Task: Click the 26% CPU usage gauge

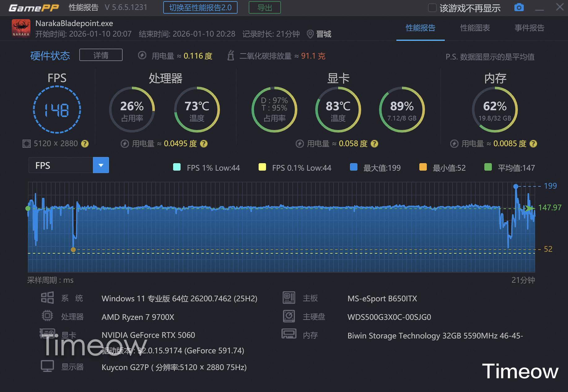Action: (x=132, y=110)
